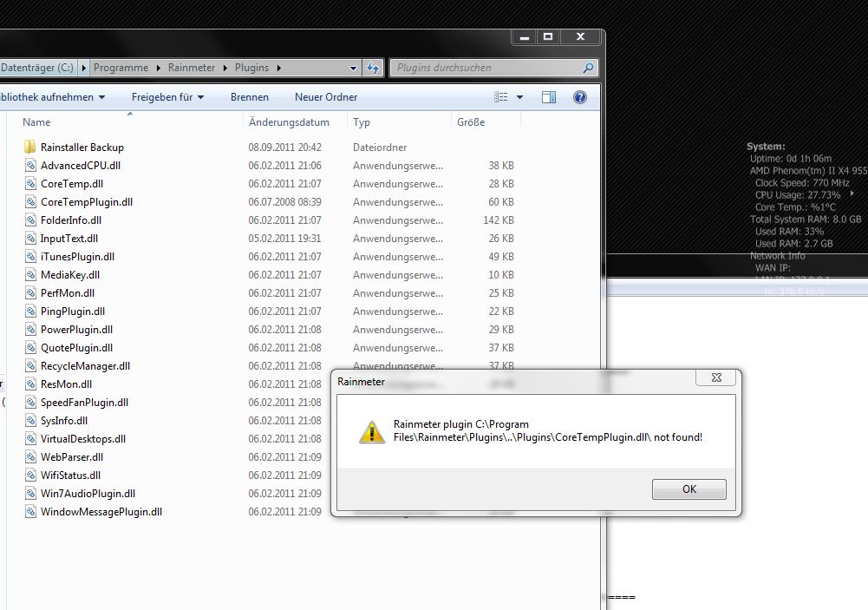Open 'Bibliothek aufnehmen' dropdown menu
This screenshot has height=610, width=868.
[53, 97]
